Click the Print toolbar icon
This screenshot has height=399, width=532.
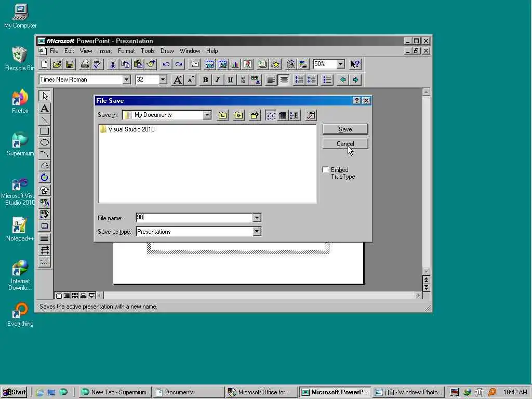[x=85, y=64]
